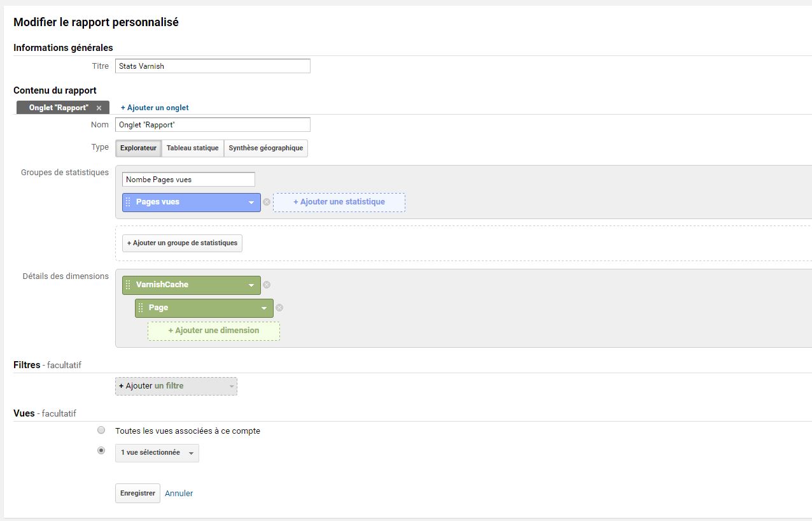Close the Onglet "Rapport" tab
This screenshot has width=812, height=521.
point(99,107)
